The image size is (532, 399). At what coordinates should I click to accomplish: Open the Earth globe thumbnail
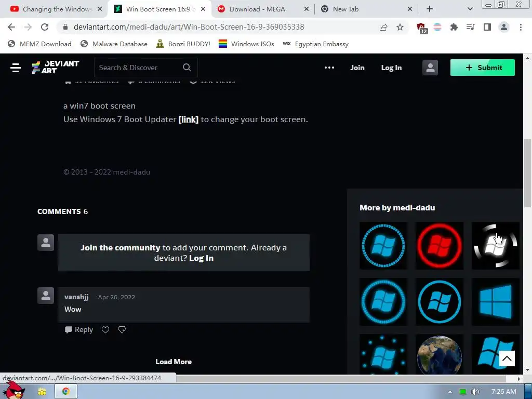pos(440,354)
